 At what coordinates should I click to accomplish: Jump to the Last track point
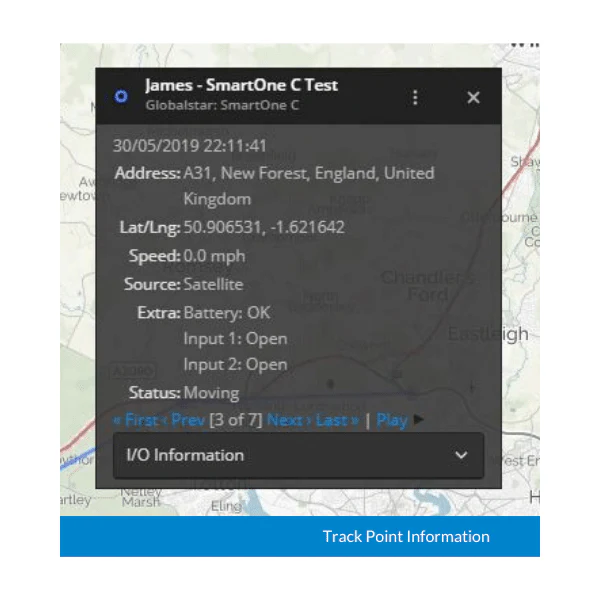click(x=338, y=420)
